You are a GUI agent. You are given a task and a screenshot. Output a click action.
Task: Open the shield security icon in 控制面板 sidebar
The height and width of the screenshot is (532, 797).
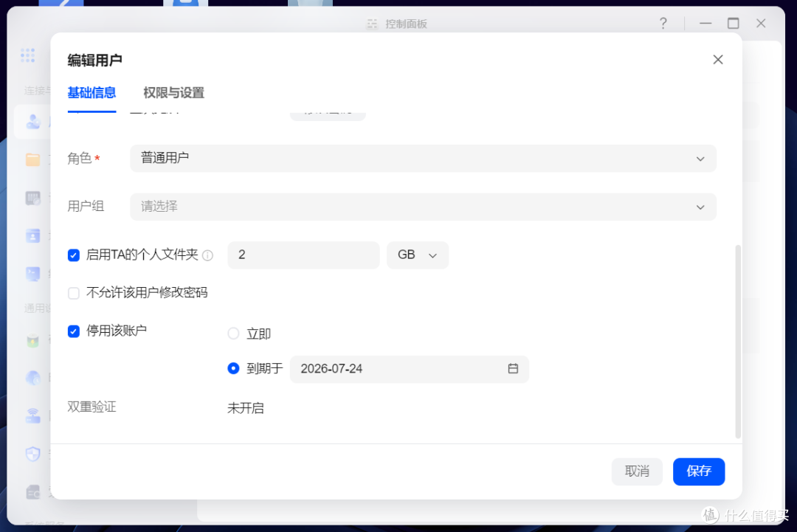(33, 454)
